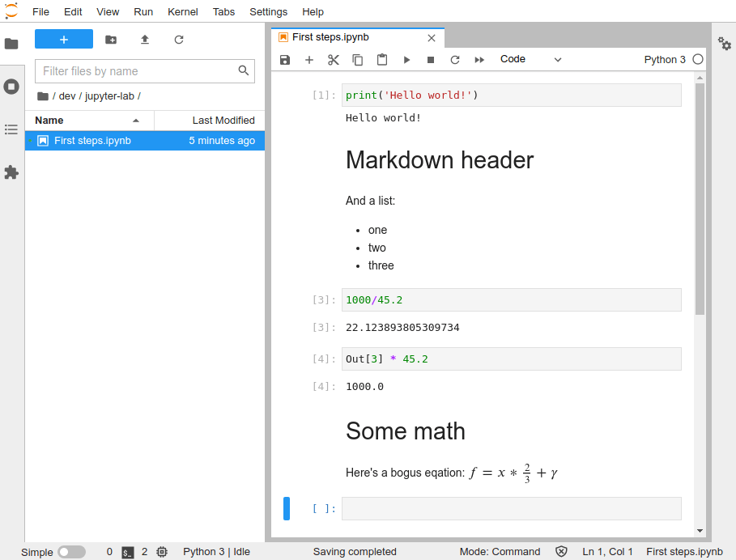Open the Running Terminals and Kernels sidebar

[11, 87]
